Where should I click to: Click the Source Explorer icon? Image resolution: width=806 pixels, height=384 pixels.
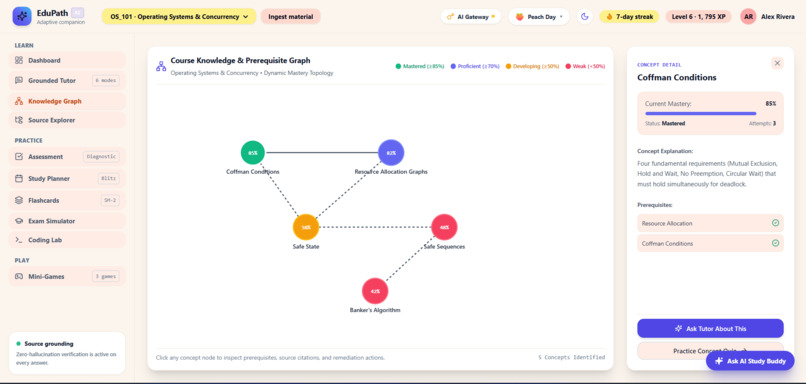click(x=19, y=120)
